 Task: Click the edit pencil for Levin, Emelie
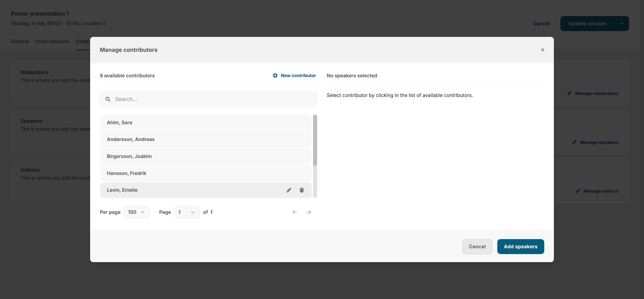point(289,190)
